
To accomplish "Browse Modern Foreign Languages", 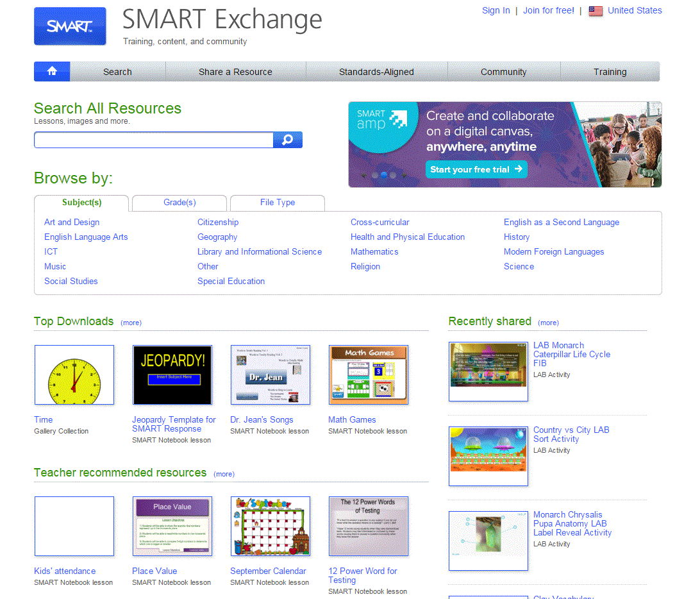I will tap(554, 252).
